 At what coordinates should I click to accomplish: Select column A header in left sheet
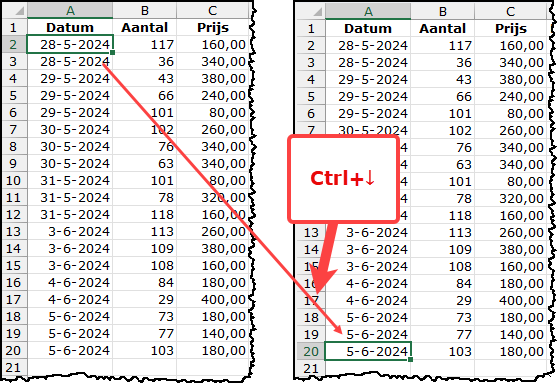pos(70,10)
